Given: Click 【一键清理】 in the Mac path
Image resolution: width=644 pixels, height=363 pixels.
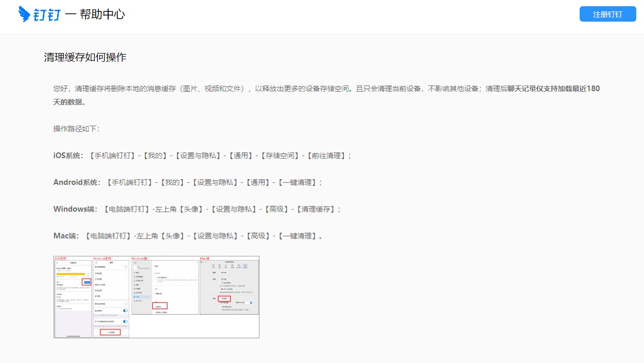Looking at the screenshot, I should pyautogui.click(x=297, y=235).
